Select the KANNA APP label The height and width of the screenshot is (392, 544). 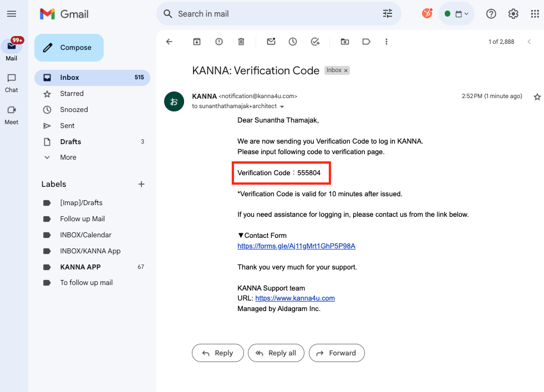pos(80,267)
